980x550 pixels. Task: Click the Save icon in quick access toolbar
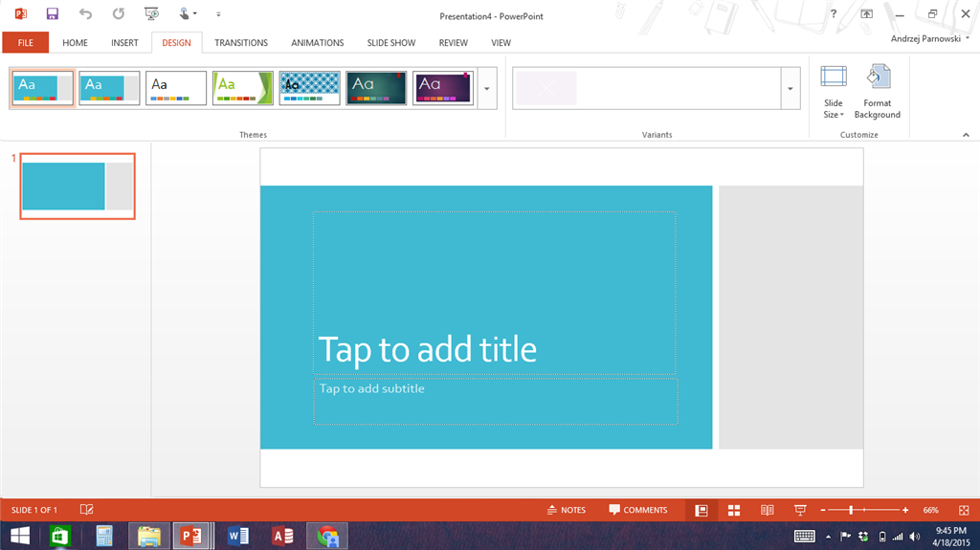coord(53,13)
